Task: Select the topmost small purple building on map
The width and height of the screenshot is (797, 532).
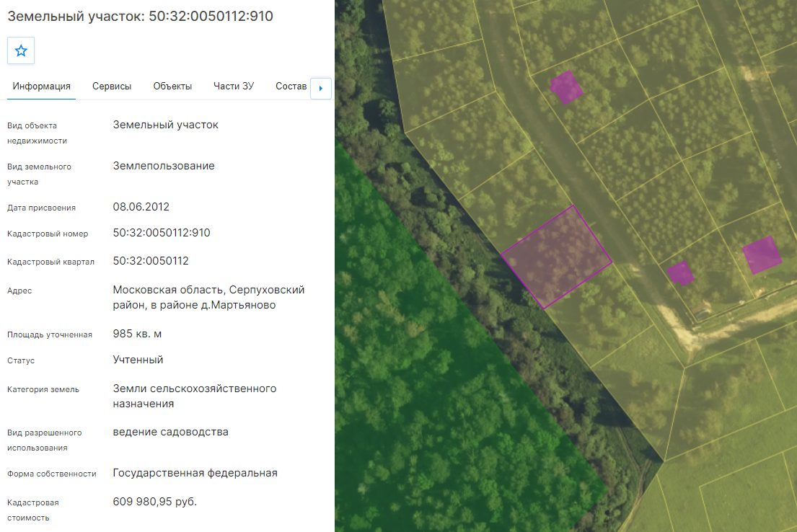Action: [566, 87]
